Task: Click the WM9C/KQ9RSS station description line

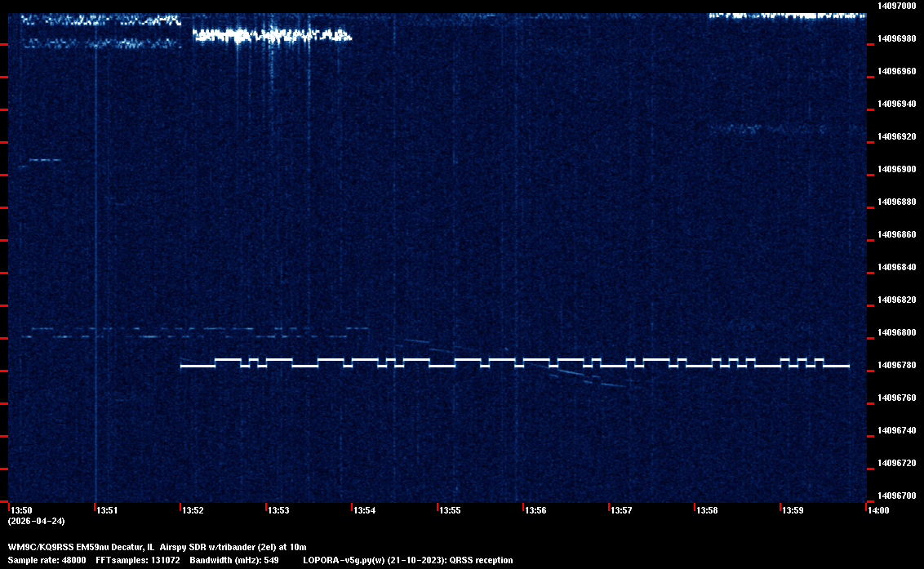Action: point(157,546)
